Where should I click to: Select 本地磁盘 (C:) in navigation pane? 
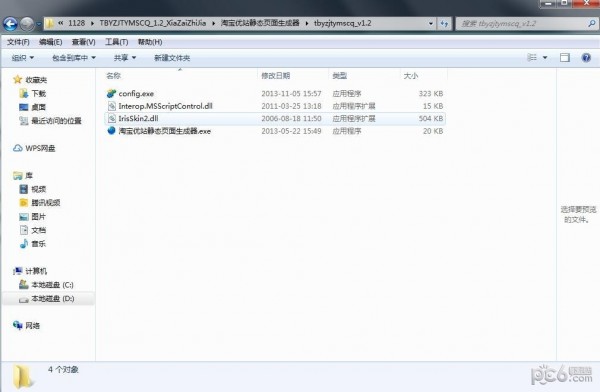47,285
